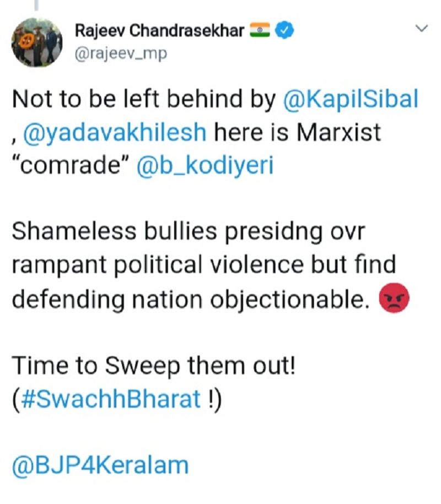The image size is (441, 504).
Task: Click the India flag emoji beside the name
Action: pos(259,31)
